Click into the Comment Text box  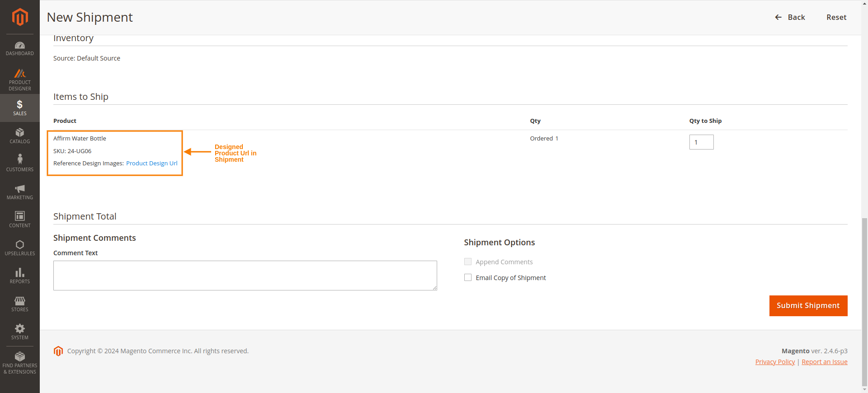click(x=245, y=276)
